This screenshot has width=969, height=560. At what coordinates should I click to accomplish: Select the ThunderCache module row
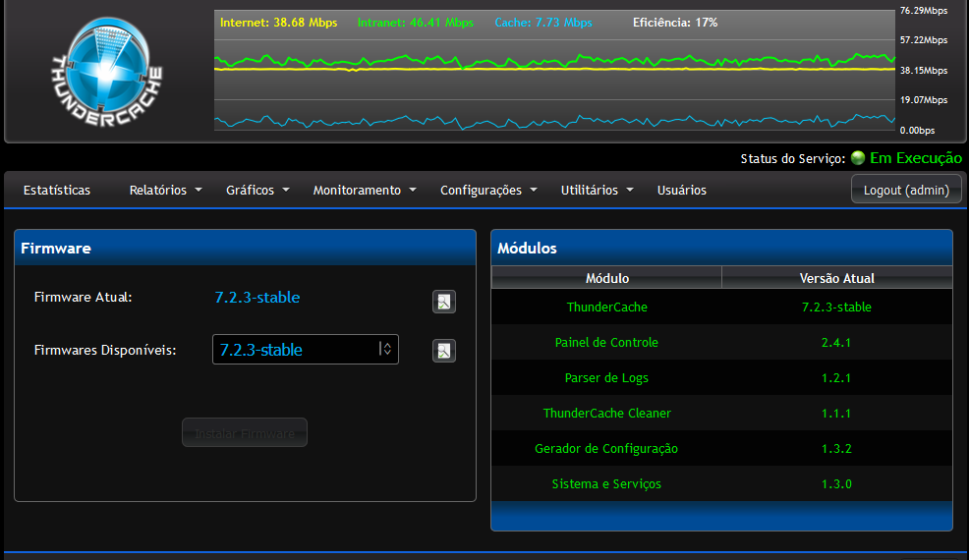click(x=721, y=307)
